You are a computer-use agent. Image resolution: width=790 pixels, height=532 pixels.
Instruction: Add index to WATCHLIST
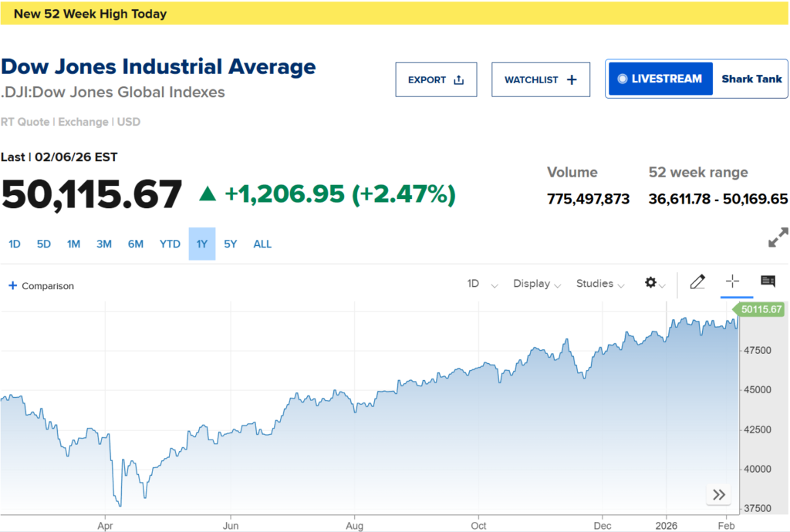[x=540, y=79]
